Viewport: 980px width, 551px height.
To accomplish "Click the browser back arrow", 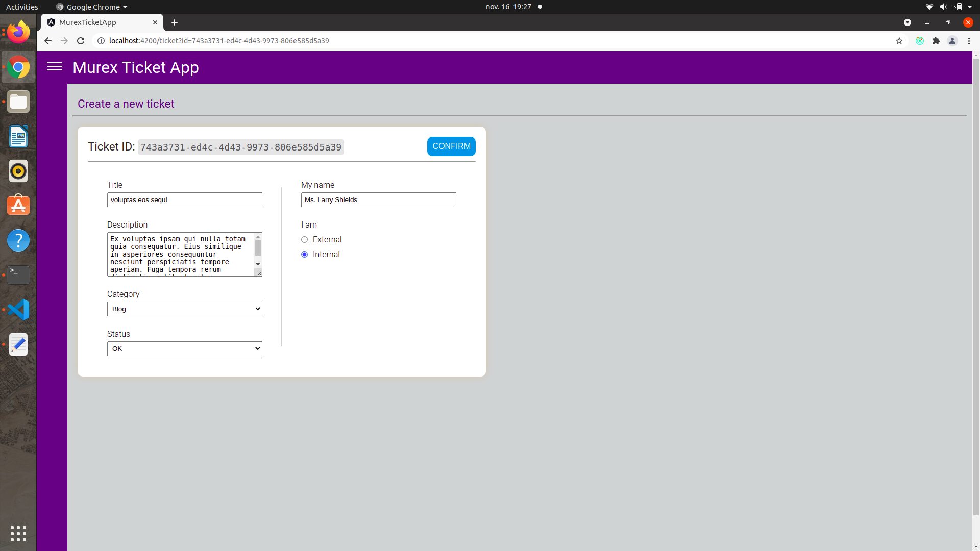I will coord(47,41).
